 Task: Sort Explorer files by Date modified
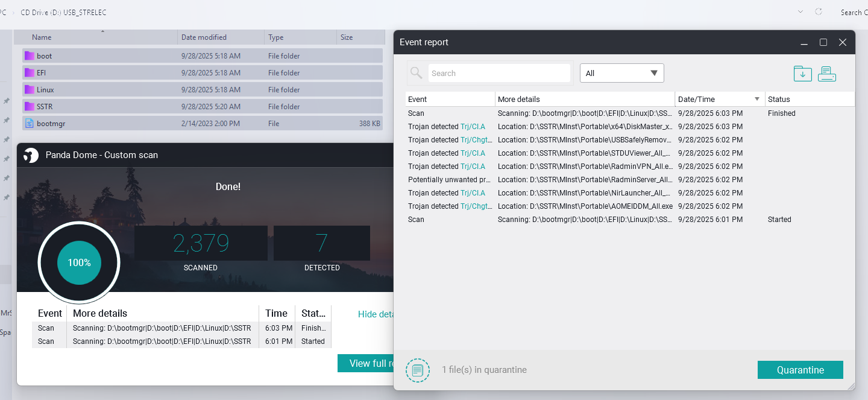(x=221, y=37)
